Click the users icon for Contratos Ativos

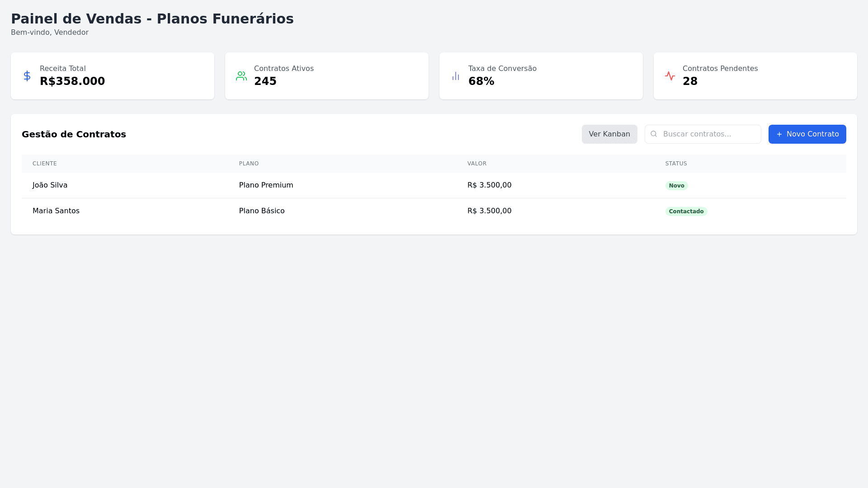click(x=241, y=76)
